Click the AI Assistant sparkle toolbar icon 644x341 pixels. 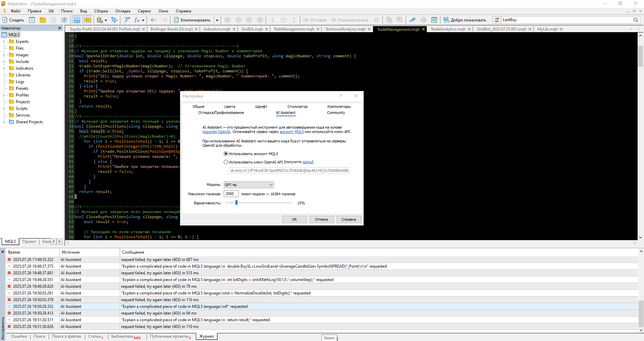click(114, 20)
